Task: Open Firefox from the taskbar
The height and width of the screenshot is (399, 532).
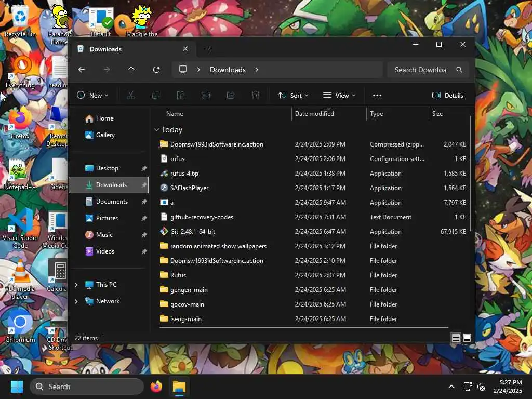Action: tap(156, 387)
